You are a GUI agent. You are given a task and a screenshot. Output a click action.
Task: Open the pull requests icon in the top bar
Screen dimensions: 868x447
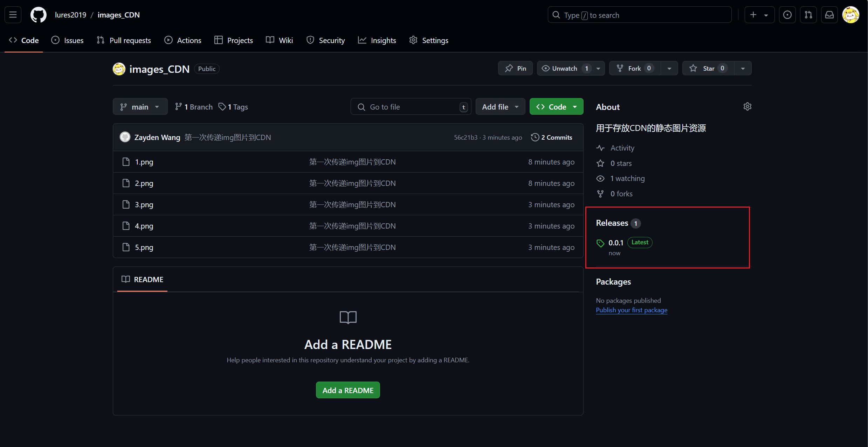808,15
